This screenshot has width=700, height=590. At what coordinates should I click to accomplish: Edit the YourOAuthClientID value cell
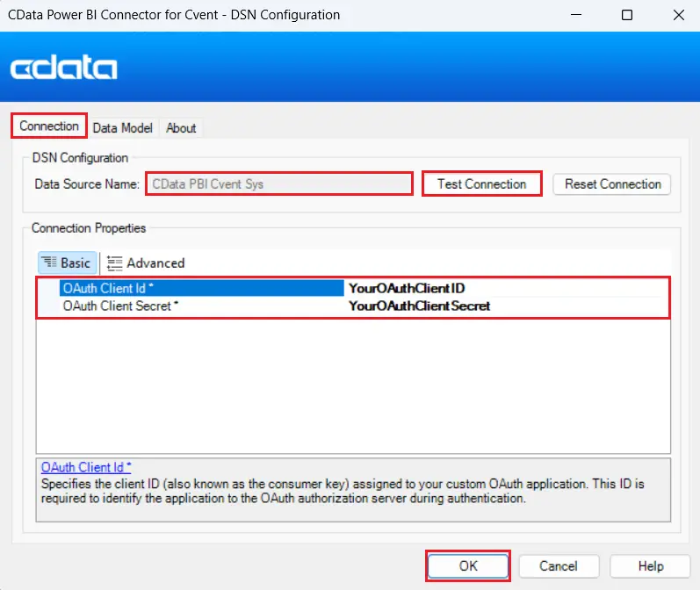point(502,287)
